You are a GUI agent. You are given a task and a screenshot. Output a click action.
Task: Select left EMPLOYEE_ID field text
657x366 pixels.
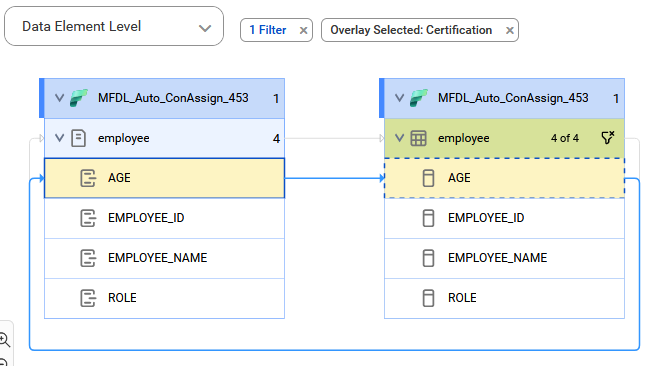(146, 218)
